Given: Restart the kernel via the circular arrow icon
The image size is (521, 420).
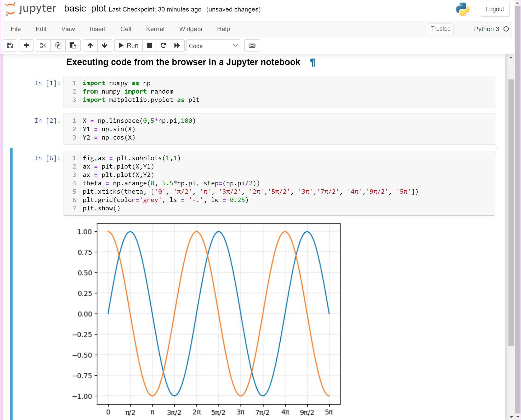Looking at the screenshot, I should pyautogui.click(x=163, y=45).
